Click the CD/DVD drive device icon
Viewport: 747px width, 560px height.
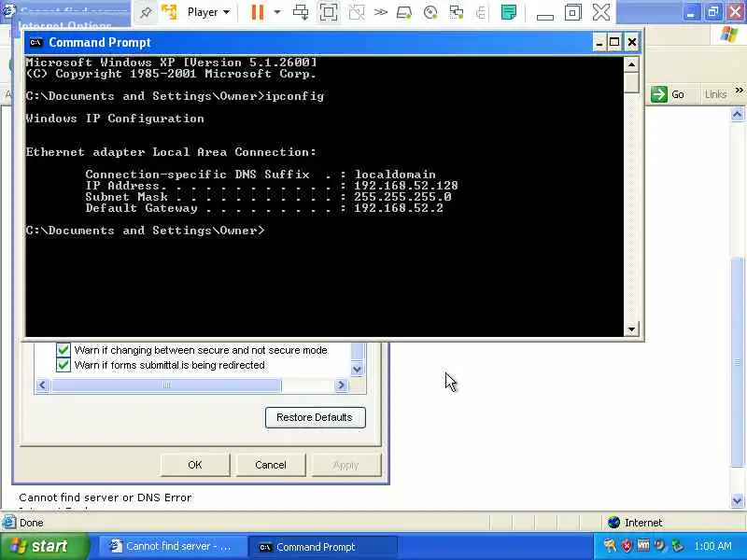[430, 12]
